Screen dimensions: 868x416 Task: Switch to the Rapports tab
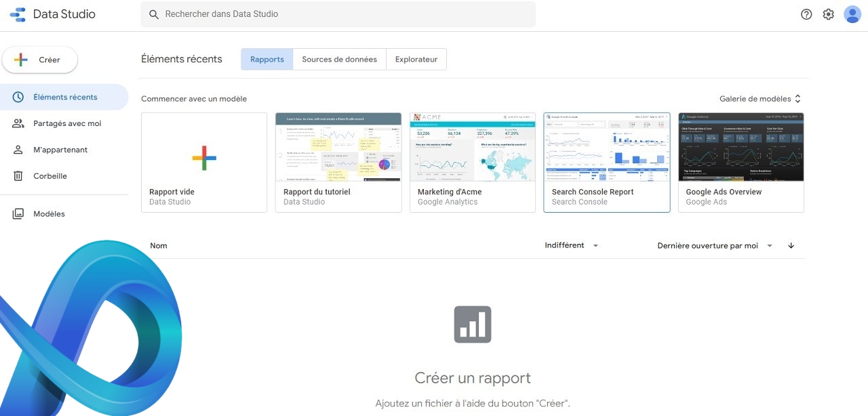(x=267, y=59)
